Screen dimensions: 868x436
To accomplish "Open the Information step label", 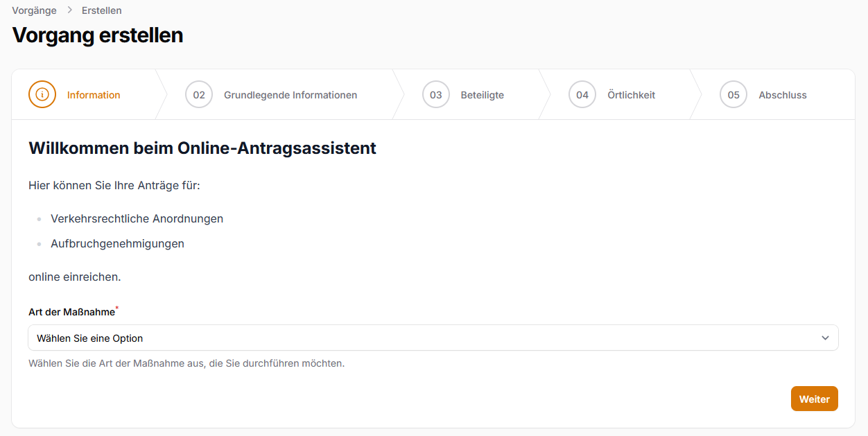I will click(94, 95).
